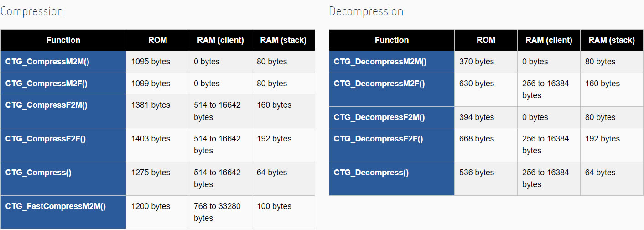Viewport: 644px width, 230px height.
Task: Select the 370 bytes ROM cell
Action: pos(486,62)
